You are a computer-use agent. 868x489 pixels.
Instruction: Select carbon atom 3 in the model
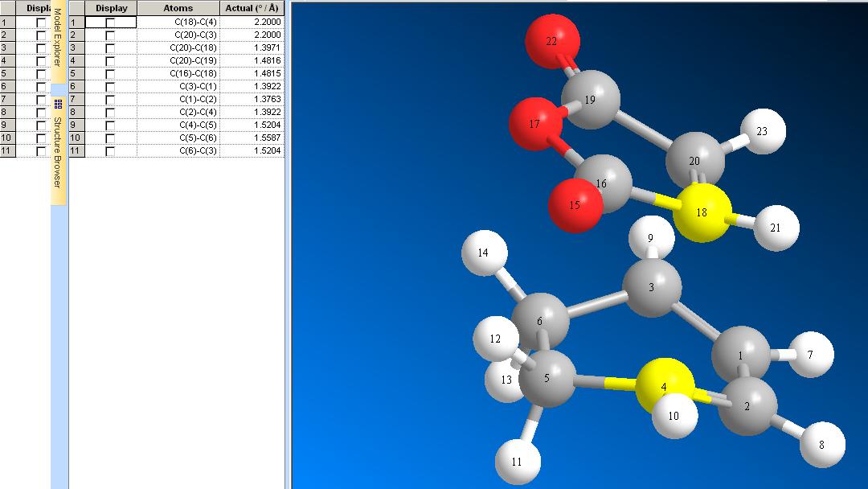click(x=652, y=287)
